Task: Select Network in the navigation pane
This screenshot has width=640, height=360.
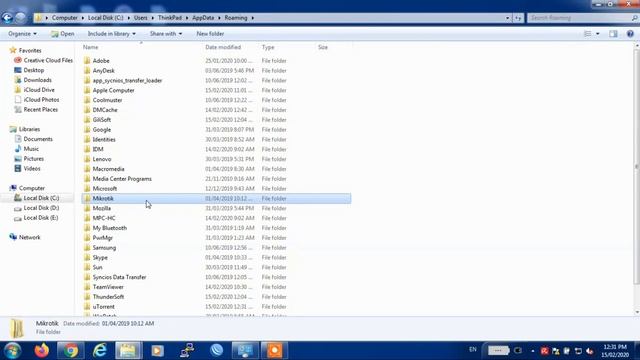Action: [x=25, y=237]
